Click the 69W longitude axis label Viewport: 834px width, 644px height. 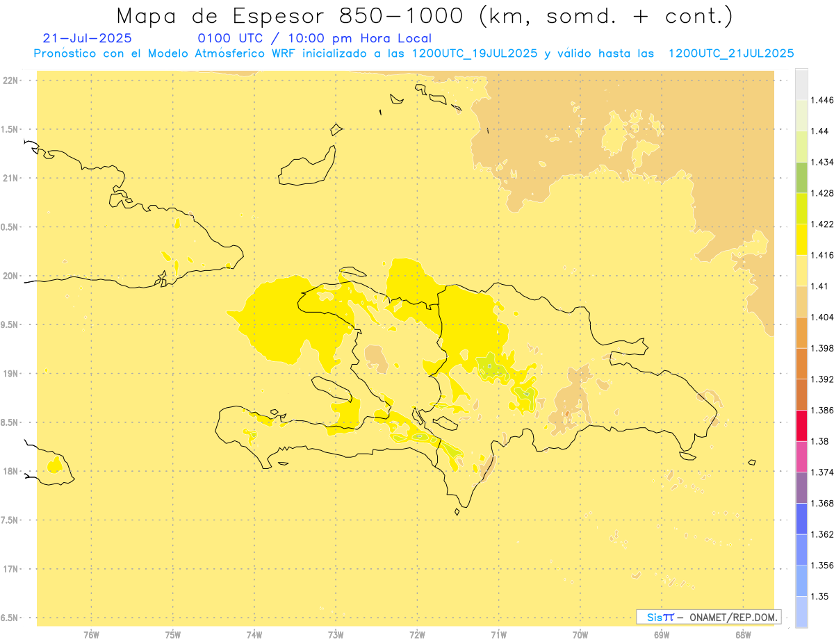[x=662, y=635]
